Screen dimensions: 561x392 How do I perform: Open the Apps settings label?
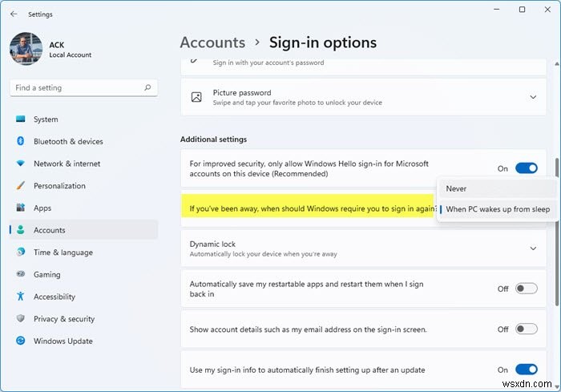(42, 208)
